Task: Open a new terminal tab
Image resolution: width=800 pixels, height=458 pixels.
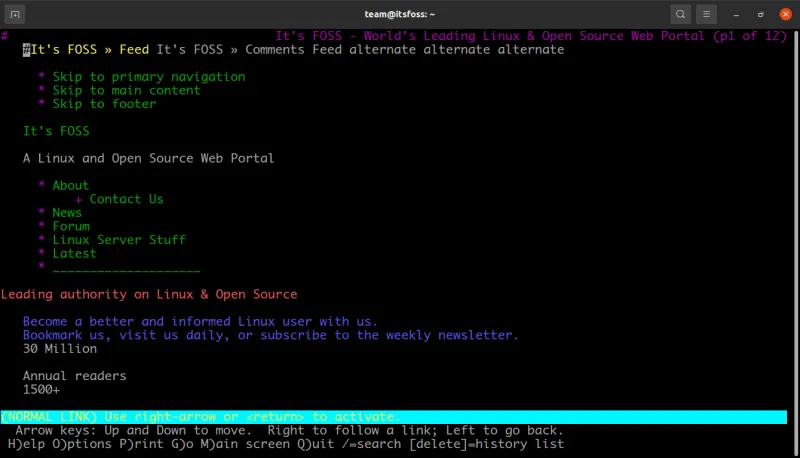Action: [x=16, y=14]
